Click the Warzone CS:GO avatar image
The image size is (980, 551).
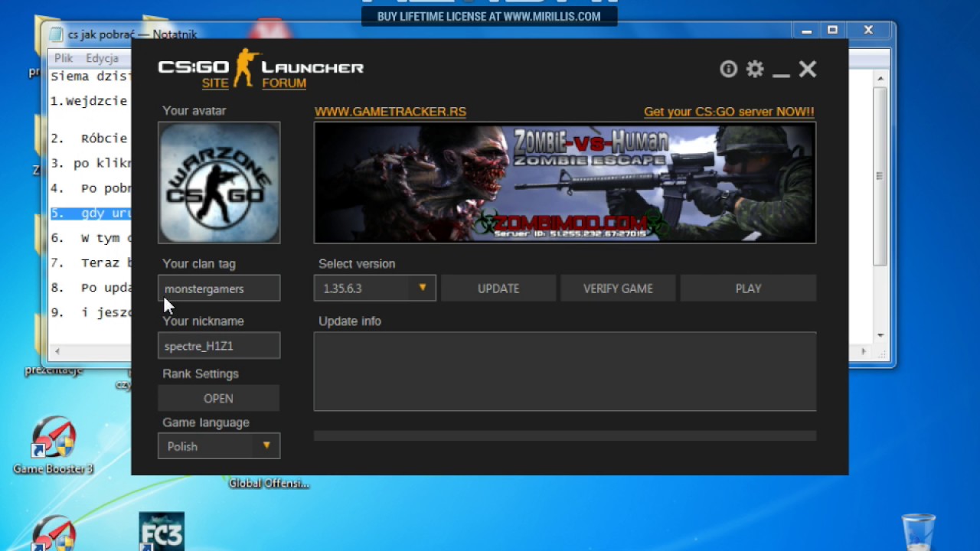pyautogui.click(x=219, y=182)
